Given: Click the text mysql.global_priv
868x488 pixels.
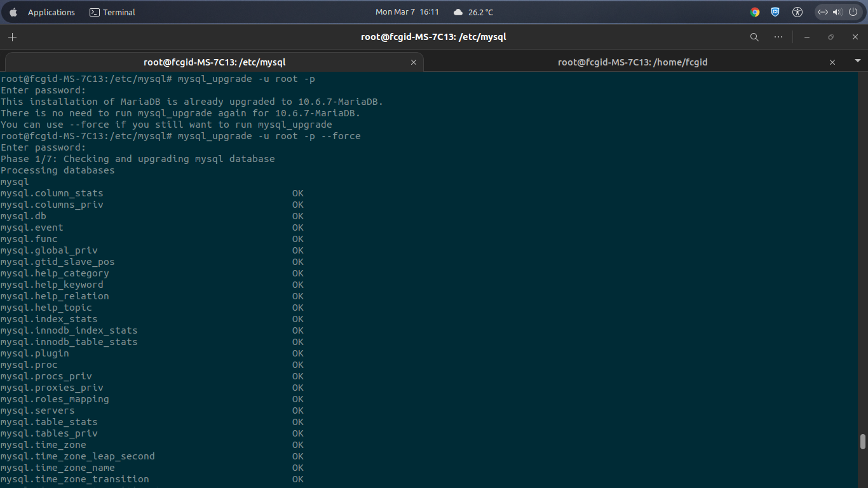Looking at the screenshot, I should [49, 250].
